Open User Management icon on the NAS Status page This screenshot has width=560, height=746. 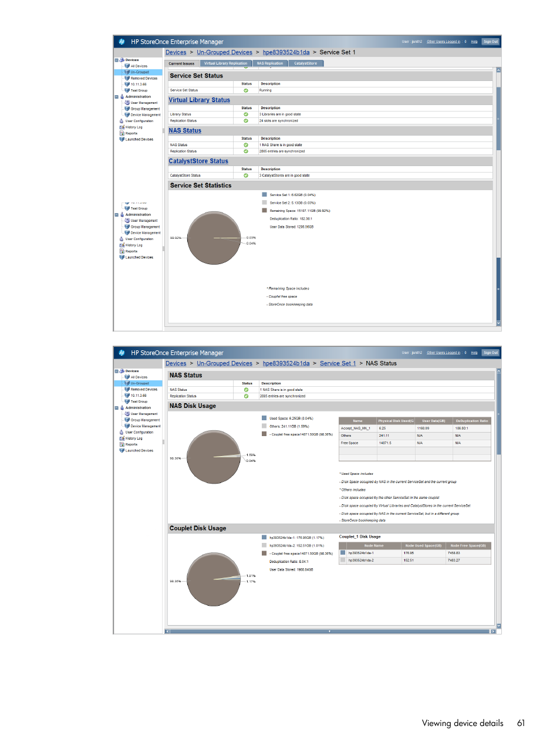(127, 414)
